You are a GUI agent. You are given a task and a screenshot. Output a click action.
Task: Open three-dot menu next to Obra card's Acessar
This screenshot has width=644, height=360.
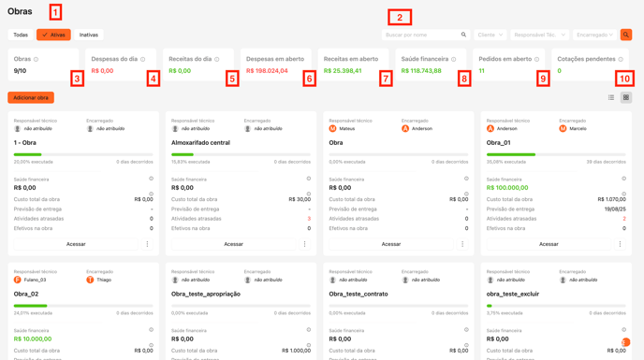(462, 244)
